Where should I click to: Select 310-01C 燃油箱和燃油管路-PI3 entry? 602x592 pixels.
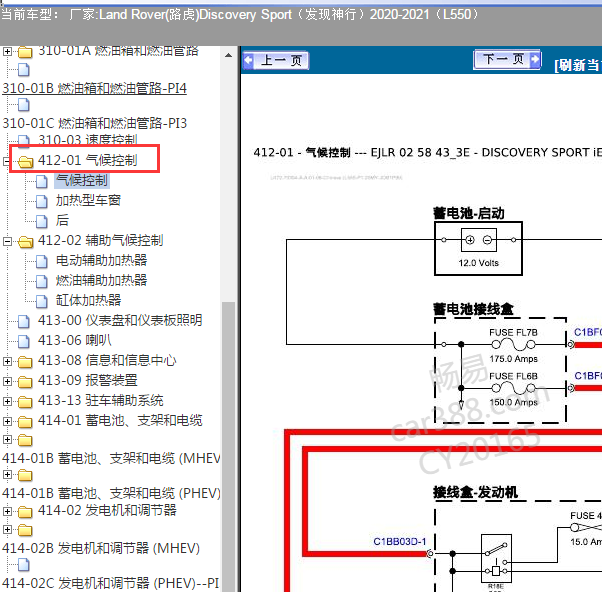[94, 123]
